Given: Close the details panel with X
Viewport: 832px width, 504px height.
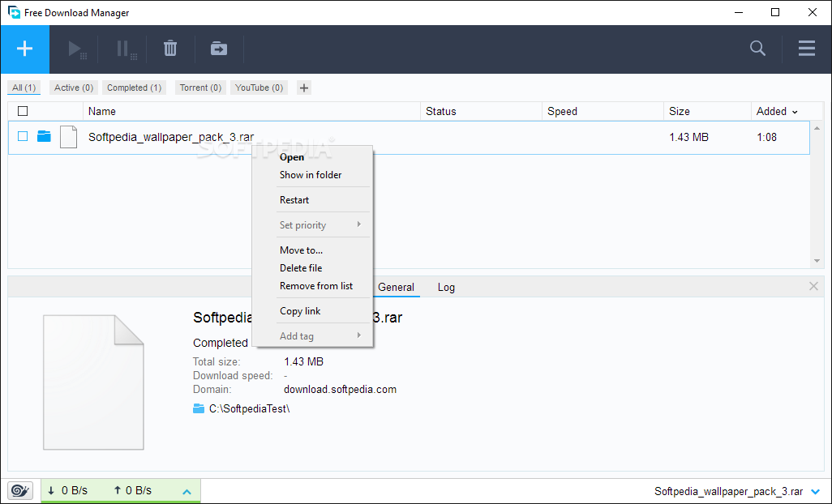Looking at the screenshot, I should (x=813, y=286).
